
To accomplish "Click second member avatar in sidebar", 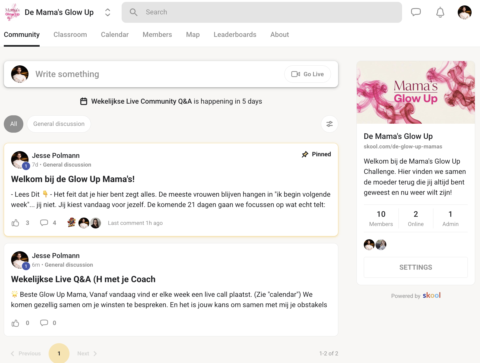I will (x=381, y=245).
